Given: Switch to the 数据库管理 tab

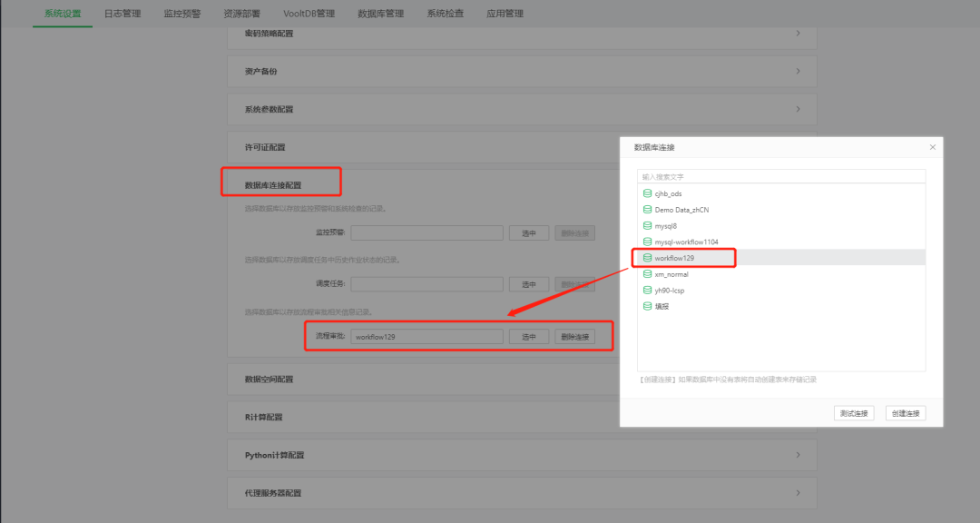Looking at the screenshot, I should point(380,13).
